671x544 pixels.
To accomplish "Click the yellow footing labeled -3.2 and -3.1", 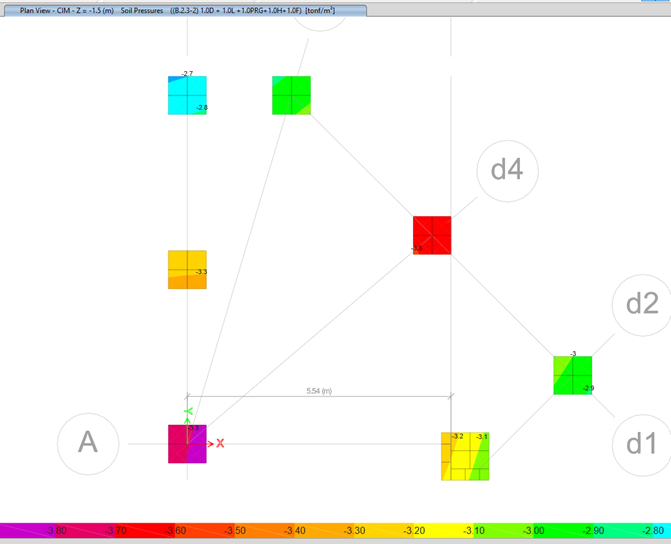I will click(466, 456).
